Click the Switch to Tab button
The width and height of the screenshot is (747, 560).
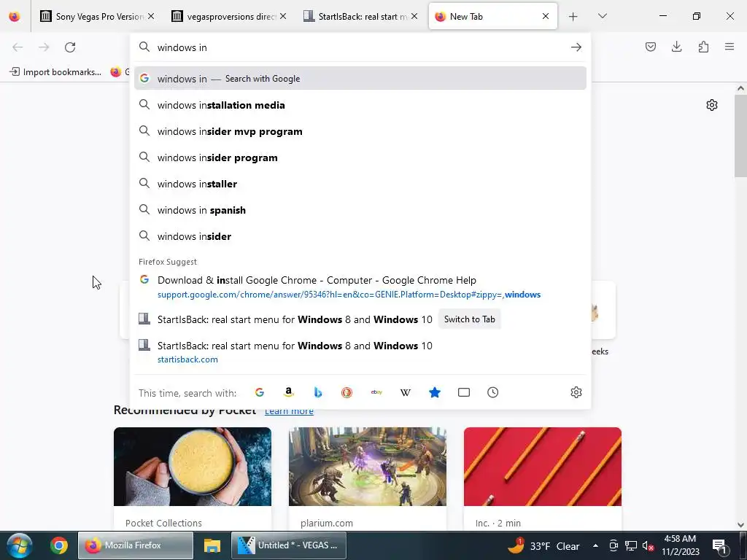pos(469,319)
